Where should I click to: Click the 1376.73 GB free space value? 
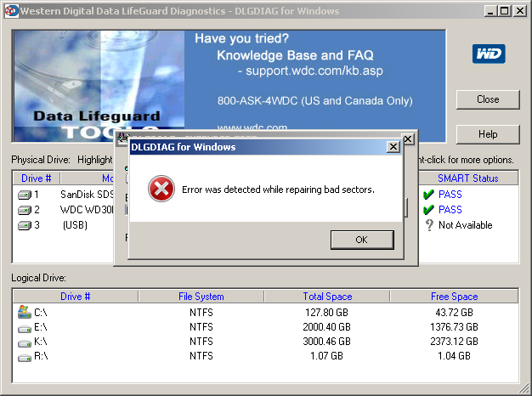(455, 327)
